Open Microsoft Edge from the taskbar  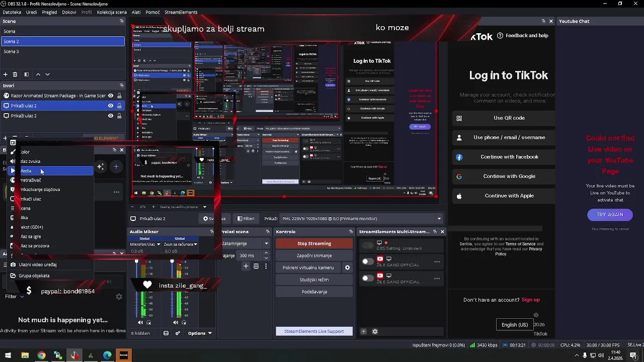pos(107,355)
